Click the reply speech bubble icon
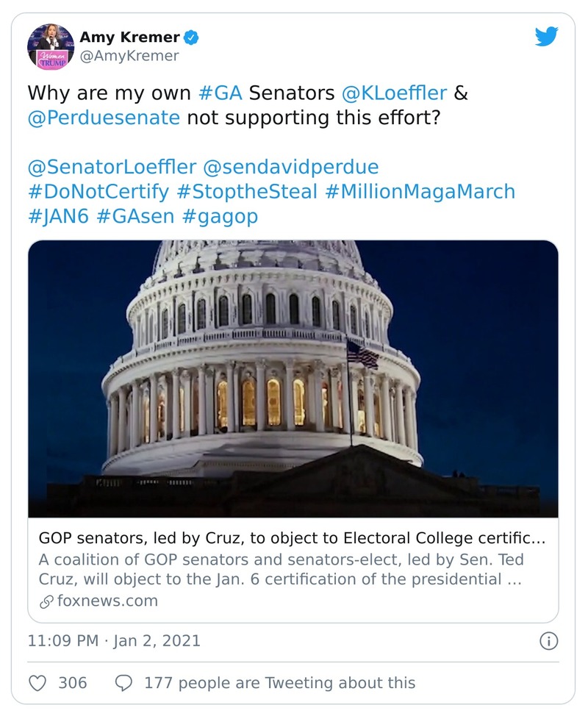Image resolution: width=588 pixels, height=719 pixels. 124,683
